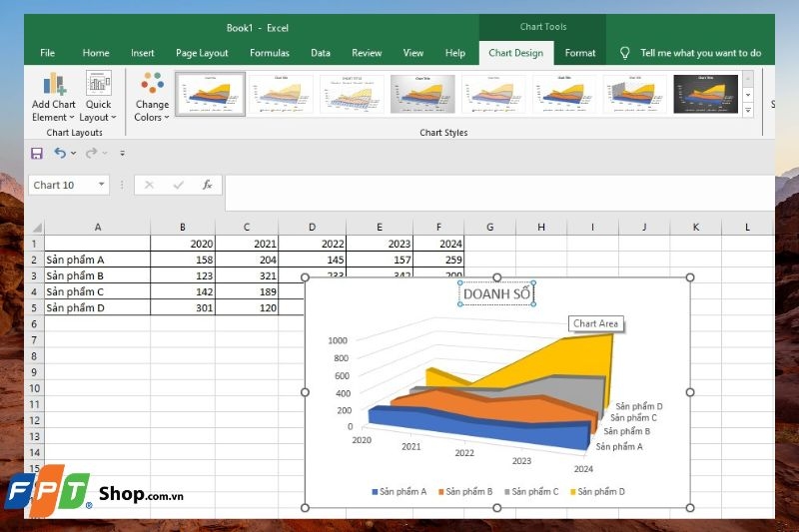The width and height of the screenshot is (799, 532).
Task: Click cell containing Sản phẩm D in column A
Action: point(97,307)
